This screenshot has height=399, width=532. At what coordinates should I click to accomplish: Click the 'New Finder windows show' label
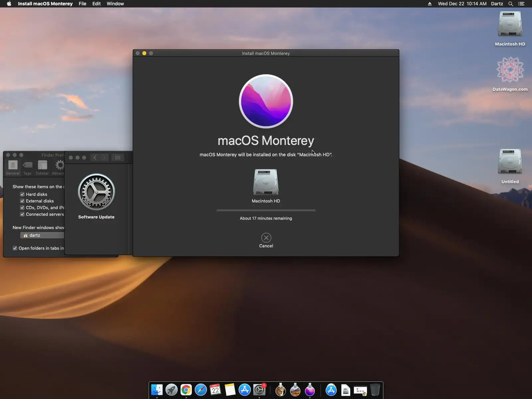point(38,227)
